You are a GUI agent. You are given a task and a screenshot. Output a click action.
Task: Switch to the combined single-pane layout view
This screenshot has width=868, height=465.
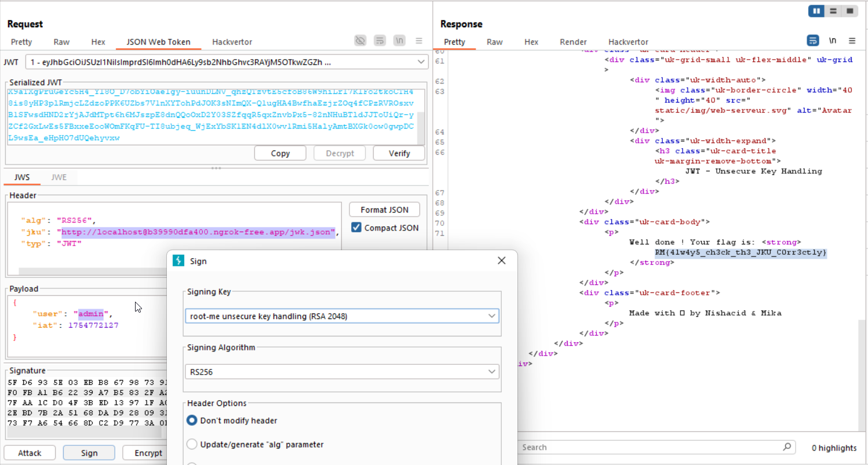click(x=849, y=11)
